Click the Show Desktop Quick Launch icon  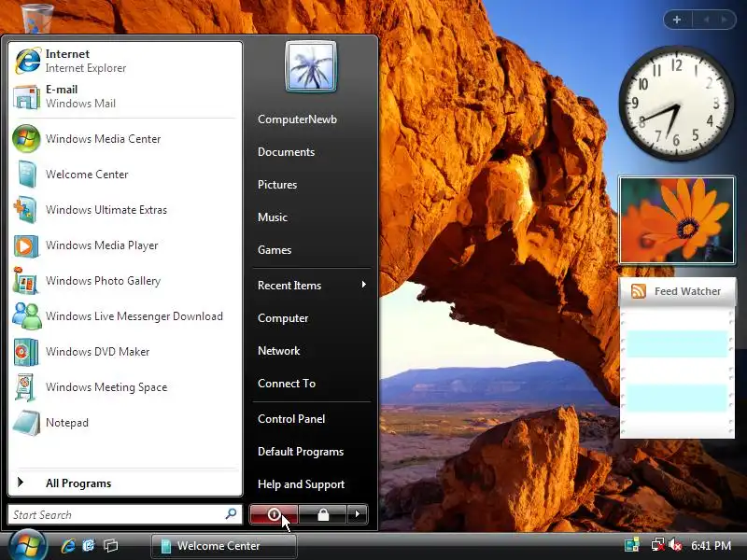(x=89, y=546)
